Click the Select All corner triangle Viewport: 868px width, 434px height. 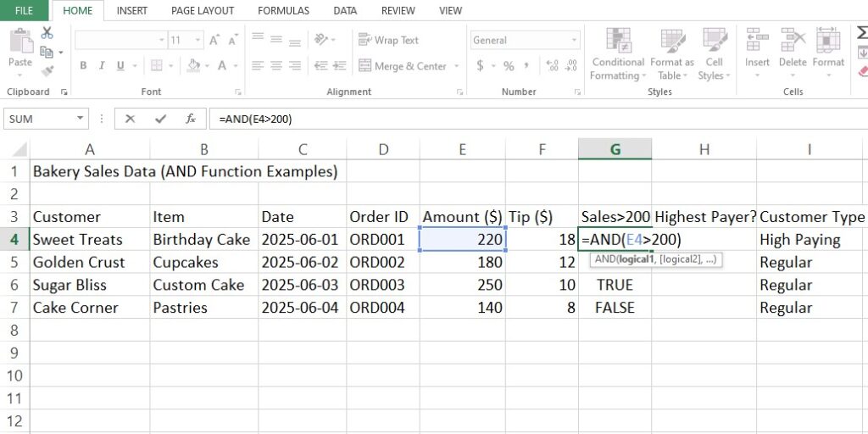tap(19, 149)
